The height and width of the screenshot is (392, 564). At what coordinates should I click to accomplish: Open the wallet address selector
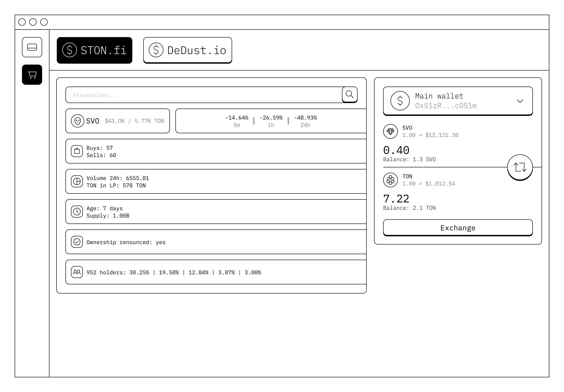457,101
